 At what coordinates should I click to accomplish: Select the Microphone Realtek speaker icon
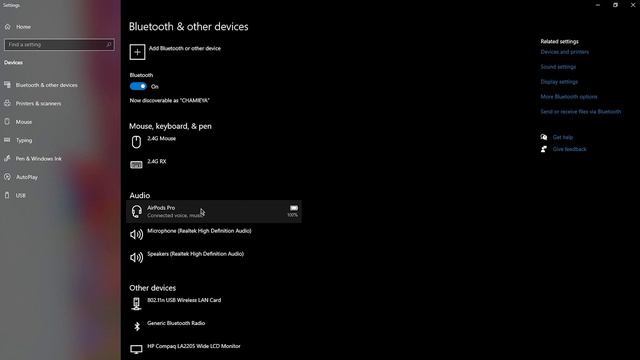tap(136, 234)
